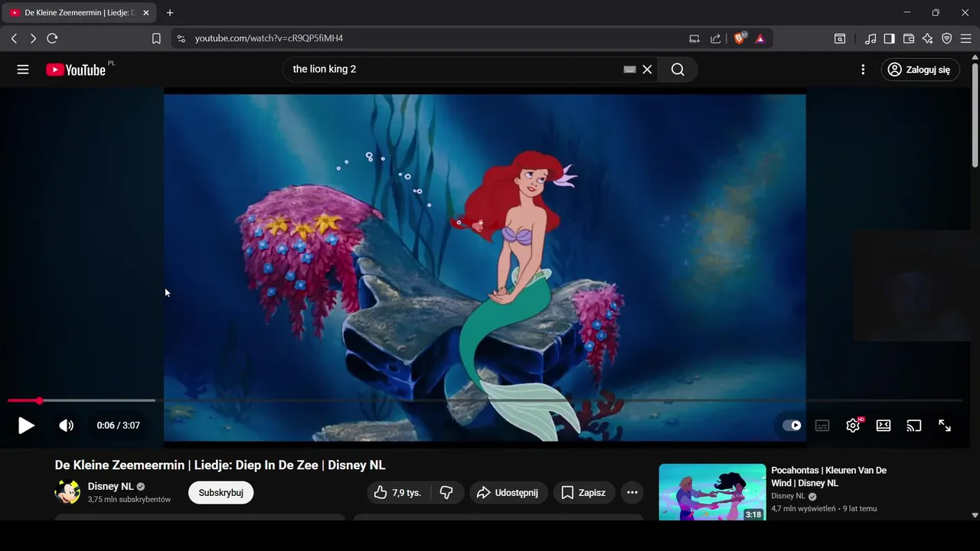Play the video
Viewport: 980px width, 551px height.
[26, 425]
